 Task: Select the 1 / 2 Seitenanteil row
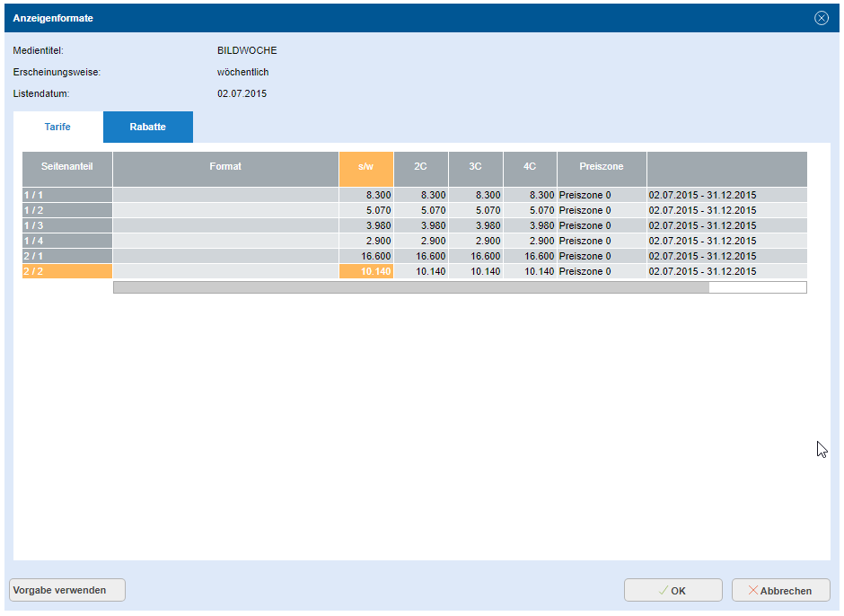[x=67, y=210]
